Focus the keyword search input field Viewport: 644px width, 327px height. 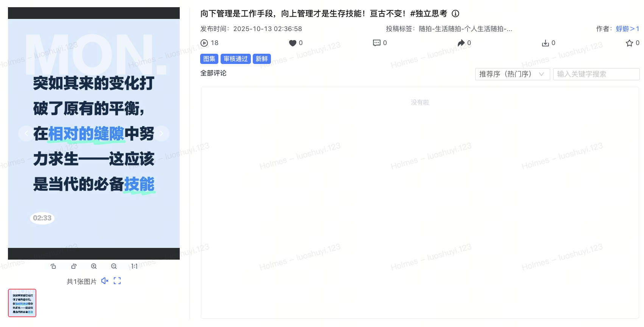click(x=596, y=74)
